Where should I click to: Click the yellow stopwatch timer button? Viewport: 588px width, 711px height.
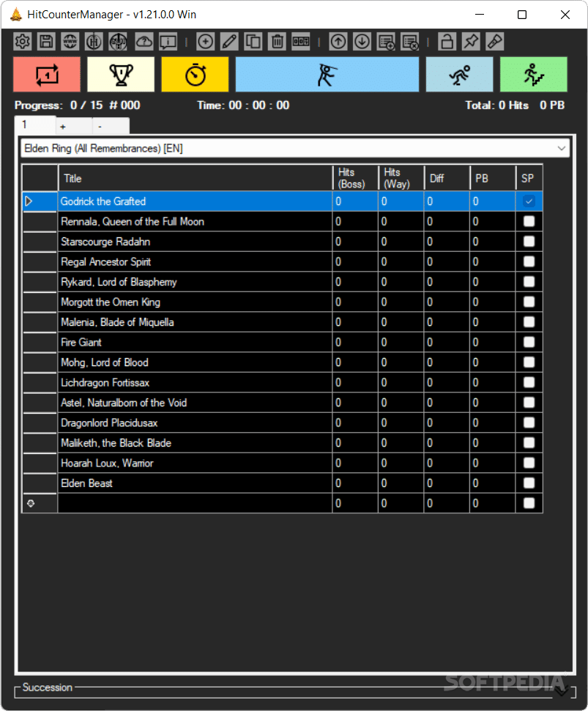(x=195, y=75)
